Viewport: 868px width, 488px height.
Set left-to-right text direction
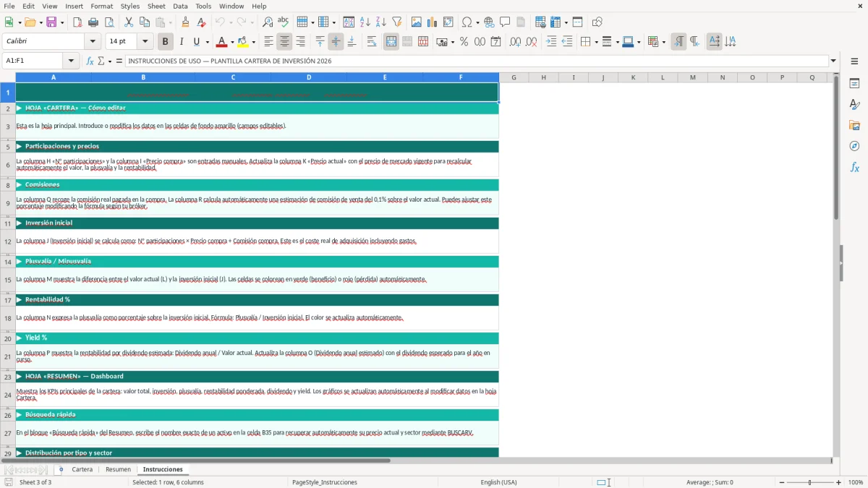[x=678, y=42]
